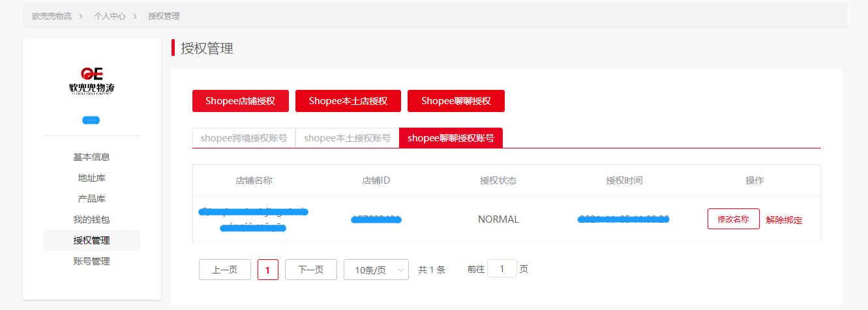Open the 欧兜兜物流 breadcrumb link
868x310 pixels.
[52, 16]
